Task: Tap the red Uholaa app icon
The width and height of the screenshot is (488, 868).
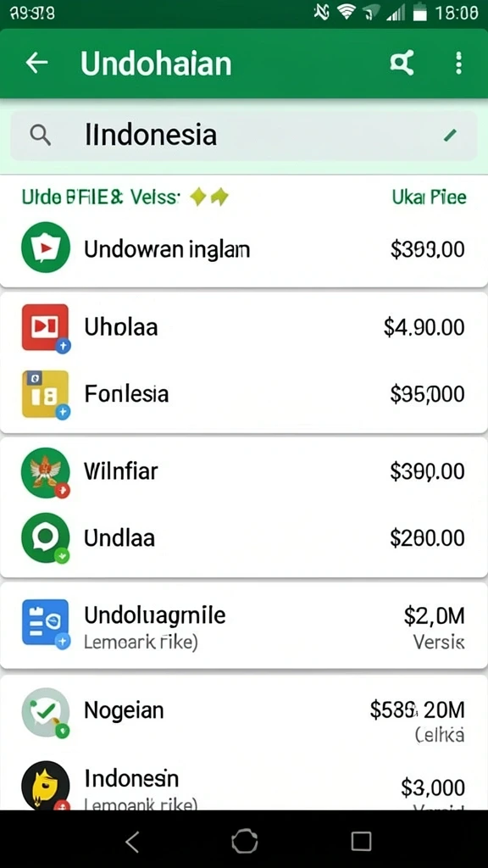Action: point(46,327)
